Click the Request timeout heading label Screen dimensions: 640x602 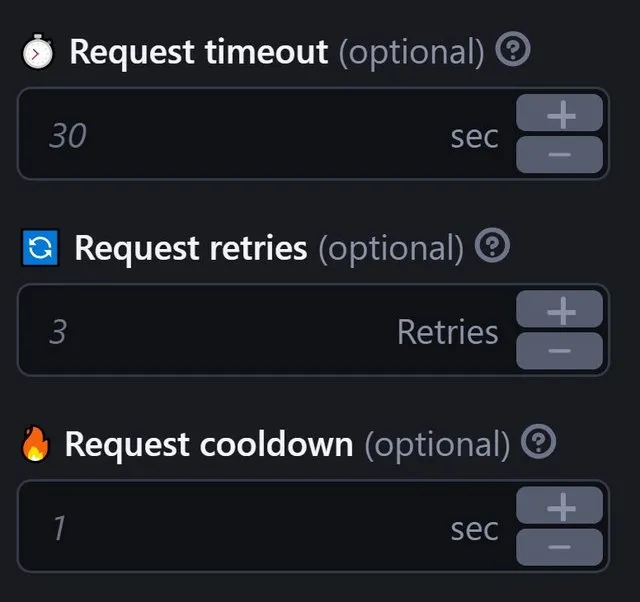[199, 52]
